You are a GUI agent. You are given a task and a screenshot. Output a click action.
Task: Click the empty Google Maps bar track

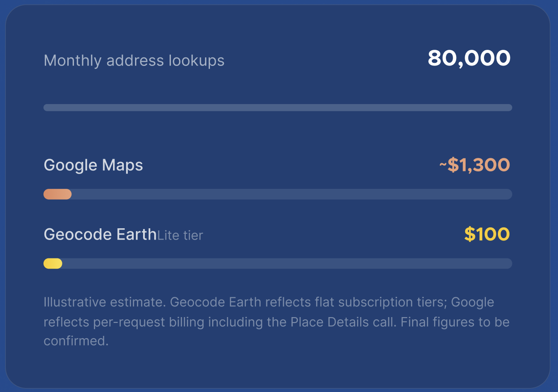coord(292,194)
